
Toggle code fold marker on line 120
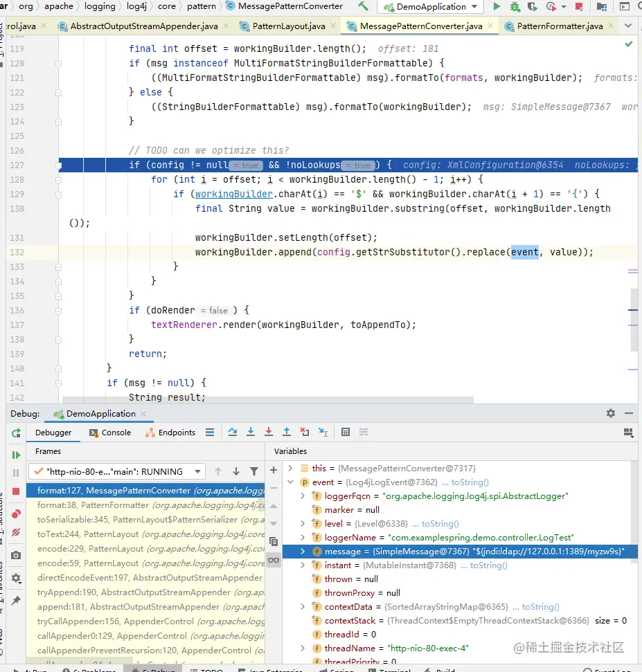click(59, 64)
